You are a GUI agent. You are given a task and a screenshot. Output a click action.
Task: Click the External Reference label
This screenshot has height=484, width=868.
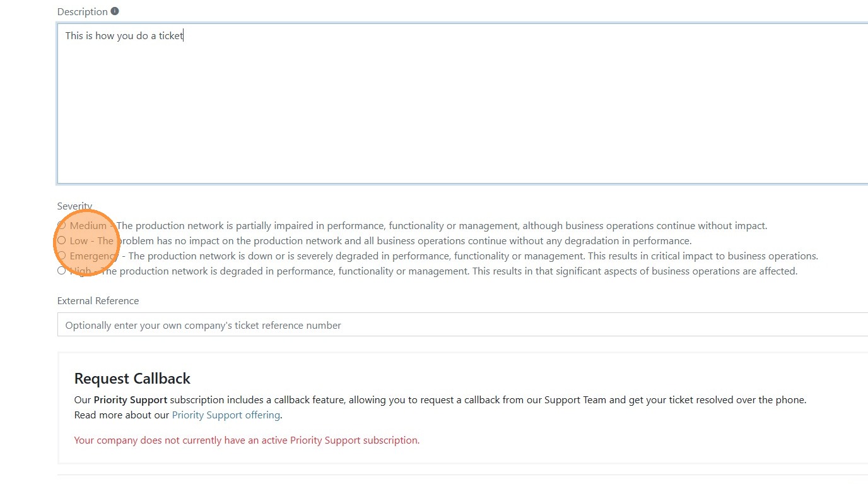coord(98,300)
